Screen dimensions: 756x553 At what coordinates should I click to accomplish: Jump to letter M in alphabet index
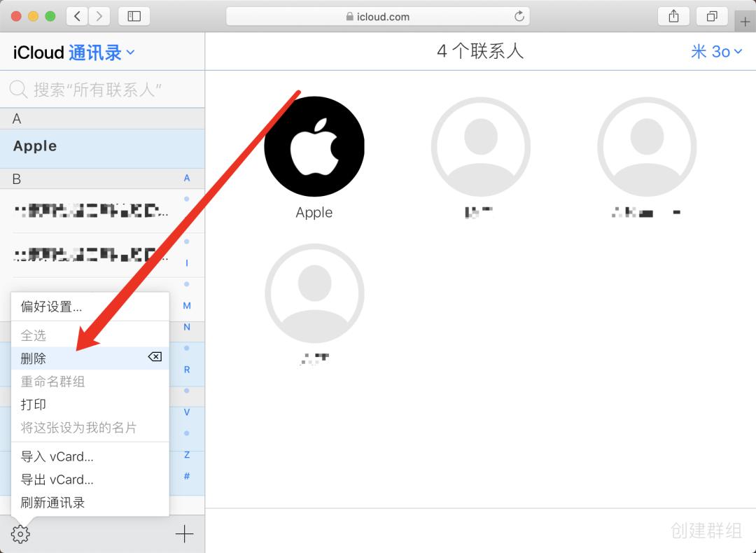(x=187, y=306)
